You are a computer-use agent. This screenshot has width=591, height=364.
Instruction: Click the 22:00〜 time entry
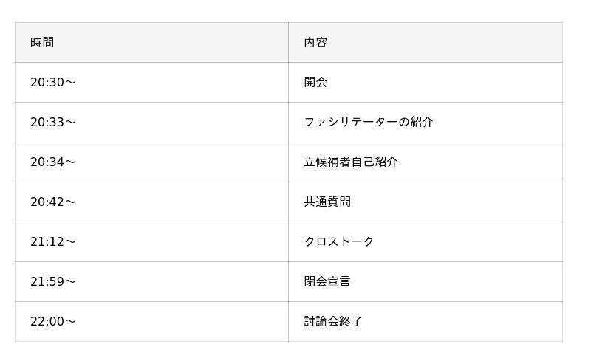(x=53, y=322)
